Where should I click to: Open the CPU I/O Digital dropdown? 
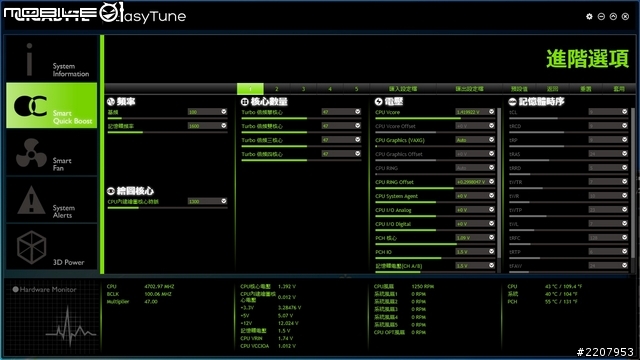[x=491, y=223]
